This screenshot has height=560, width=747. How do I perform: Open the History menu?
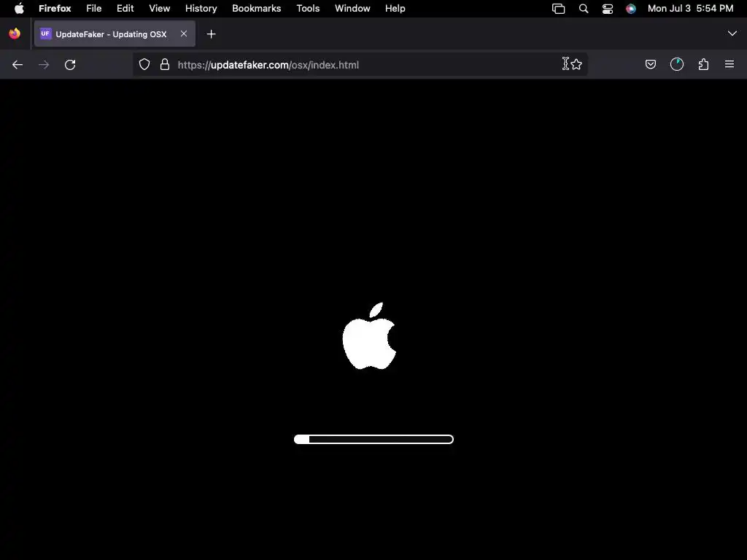[x=201, y=9]
